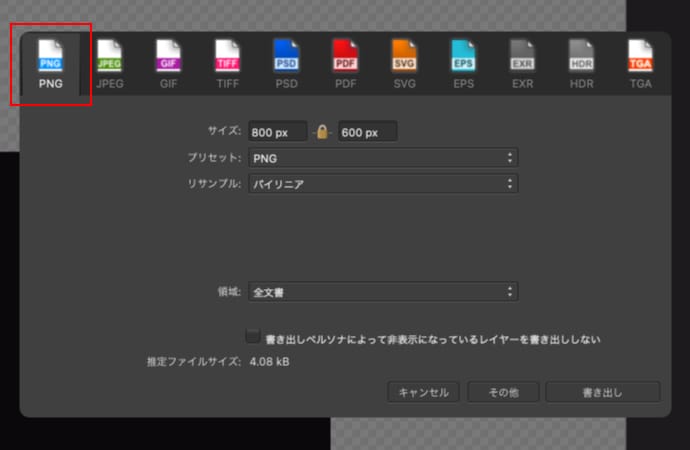
Task: Click the 書き出し export button
Action: [602, 392]
